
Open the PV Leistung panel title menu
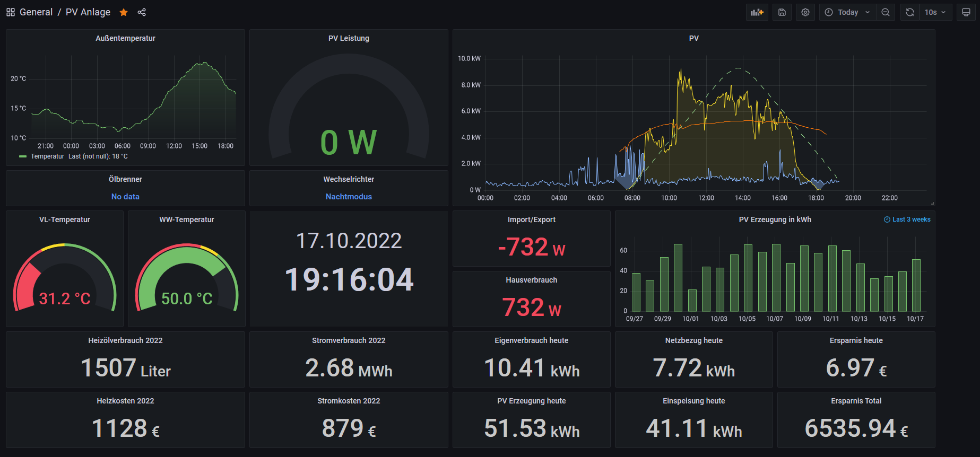point(349,38)
